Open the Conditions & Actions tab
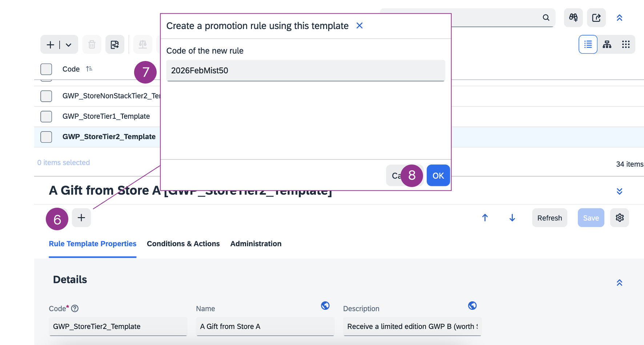 click(x=183, y=244)
